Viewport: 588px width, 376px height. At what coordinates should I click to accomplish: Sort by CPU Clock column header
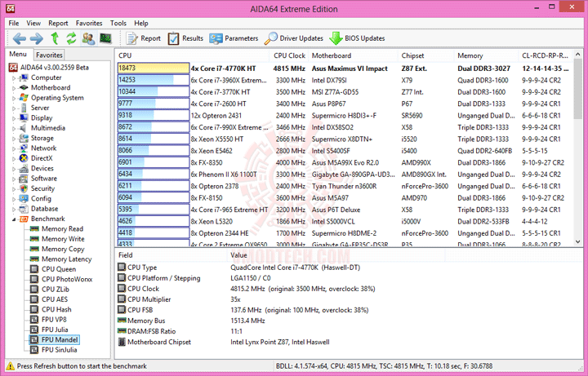(289, 55)
